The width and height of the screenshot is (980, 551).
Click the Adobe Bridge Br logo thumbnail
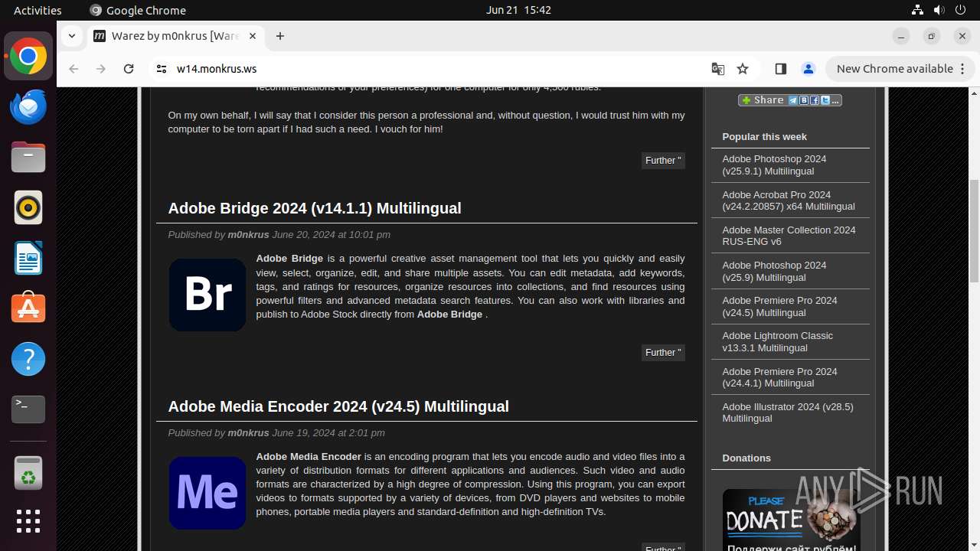(x=207, y=295)
